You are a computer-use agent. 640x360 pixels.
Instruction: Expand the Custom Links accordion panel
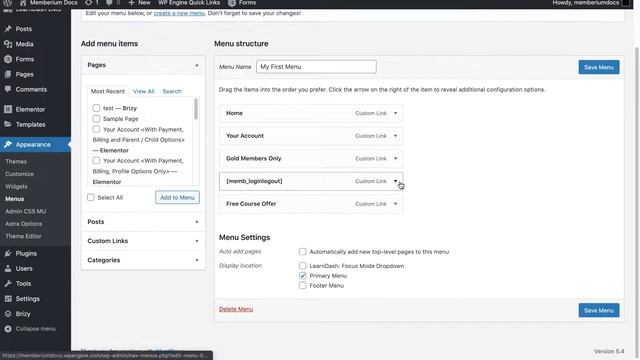[143, 241]
